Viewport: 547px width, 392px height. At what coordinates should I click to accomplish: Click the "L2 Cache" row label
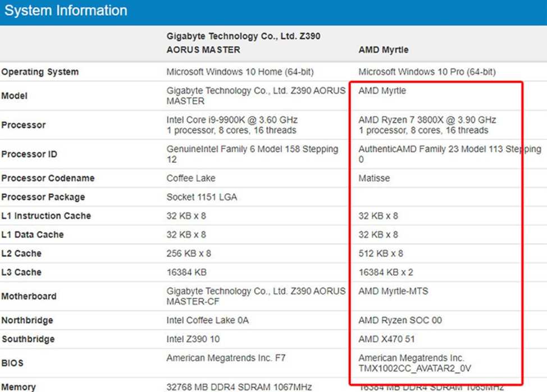click(x=21, y=253)
